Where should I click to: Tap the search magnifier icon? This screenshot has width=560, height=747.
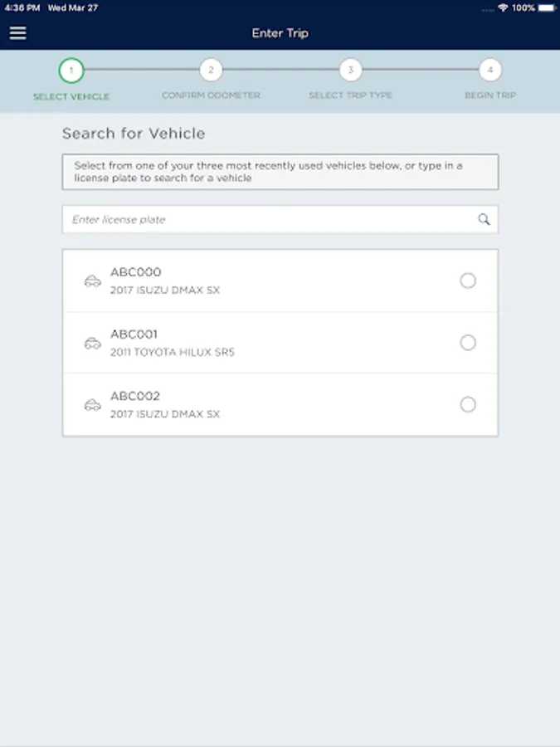pyautogui.click(x=484, y=220)
